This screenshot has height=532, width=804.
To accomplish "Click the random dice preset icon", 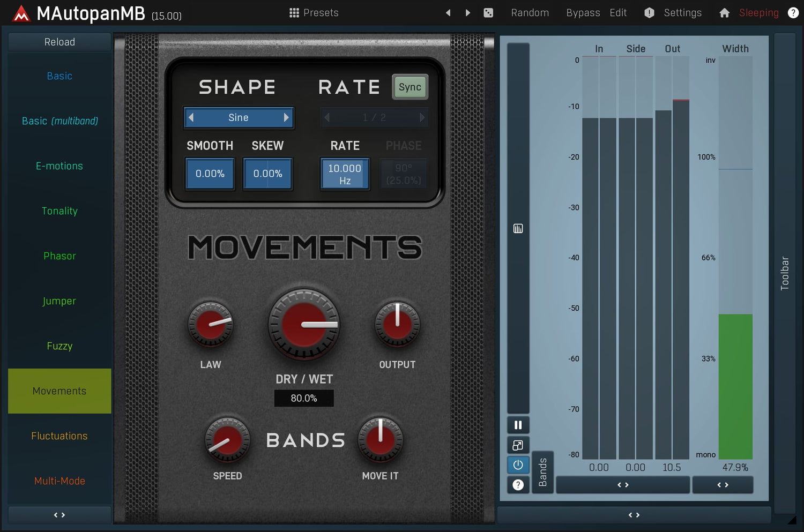I will point(488,13).
